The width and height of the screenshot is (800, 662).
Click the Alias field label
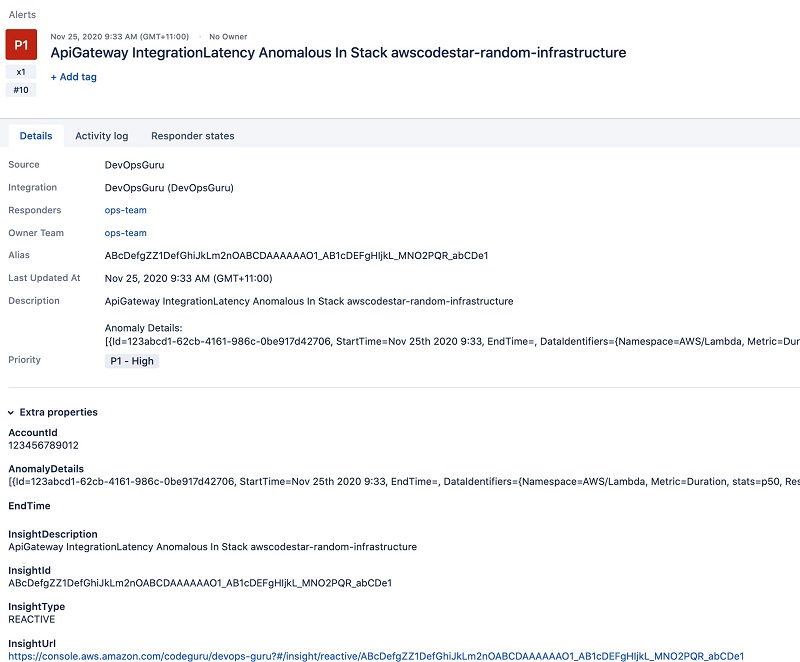[x=19, y=255]
